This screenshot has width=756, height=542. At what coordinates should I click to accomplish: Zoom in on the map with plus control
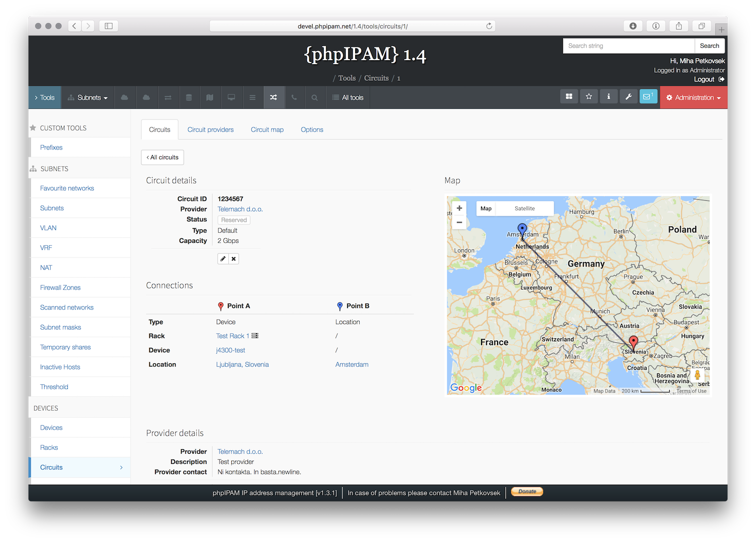pyautogui.click(x=459, y=207)
